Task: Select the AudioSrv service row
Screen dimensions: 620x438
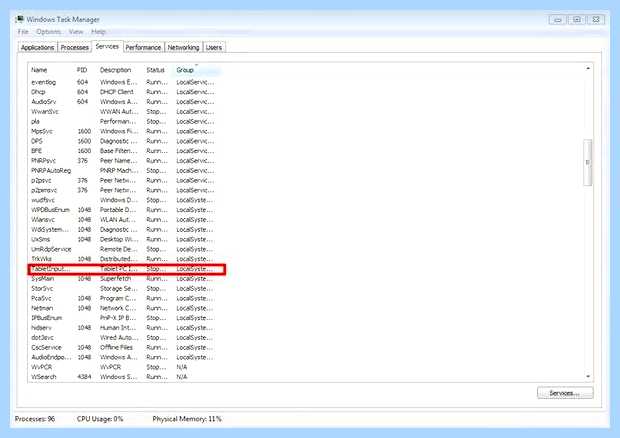Action: (123, 102)
